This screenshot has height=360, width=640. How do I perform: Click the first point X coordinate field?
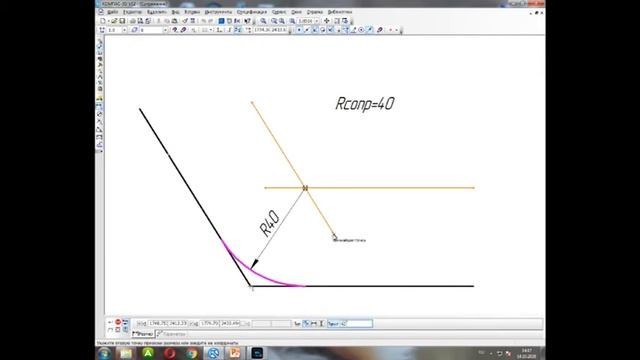click(x=158, y=323)
